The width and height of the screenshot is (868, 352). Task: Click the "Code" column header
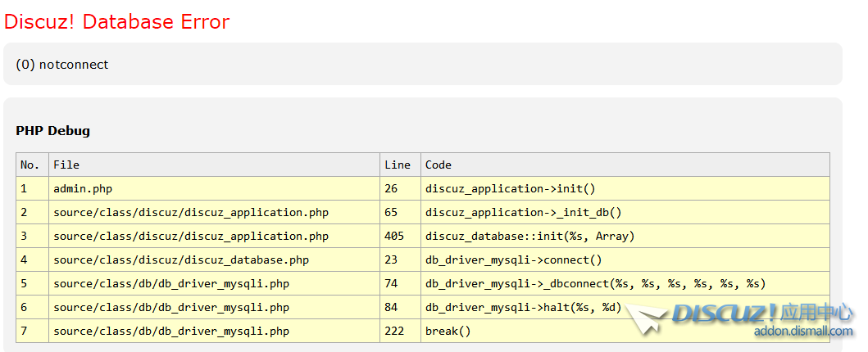point(439,165)
